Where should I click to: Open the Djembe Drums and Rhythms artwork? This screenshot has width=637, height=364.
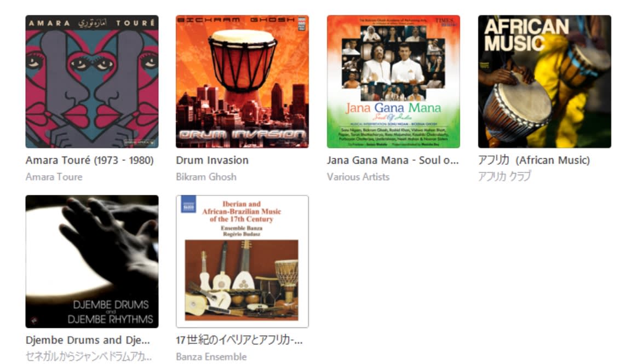(92, 261)
